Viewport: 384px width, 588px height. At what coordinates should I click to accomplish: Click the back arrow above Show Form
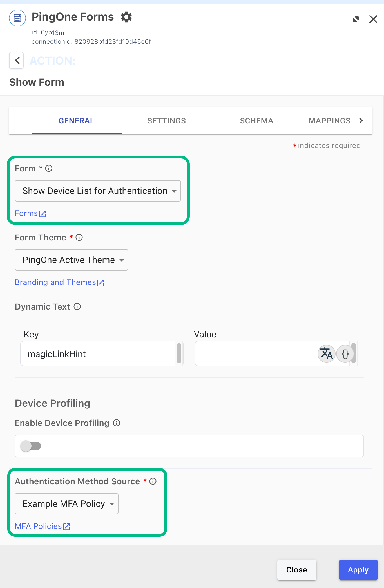click(16, 61)
